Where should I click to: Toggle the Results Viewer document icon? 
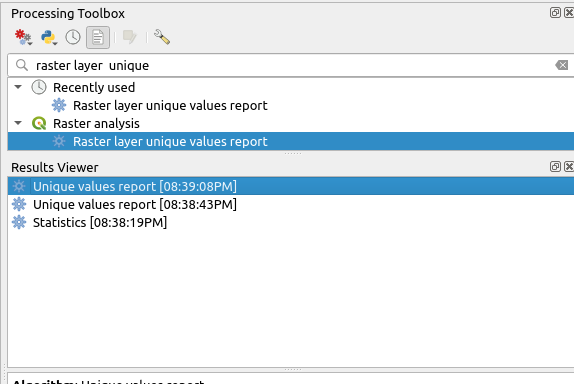pyautogui.click(x=98, y=37)
